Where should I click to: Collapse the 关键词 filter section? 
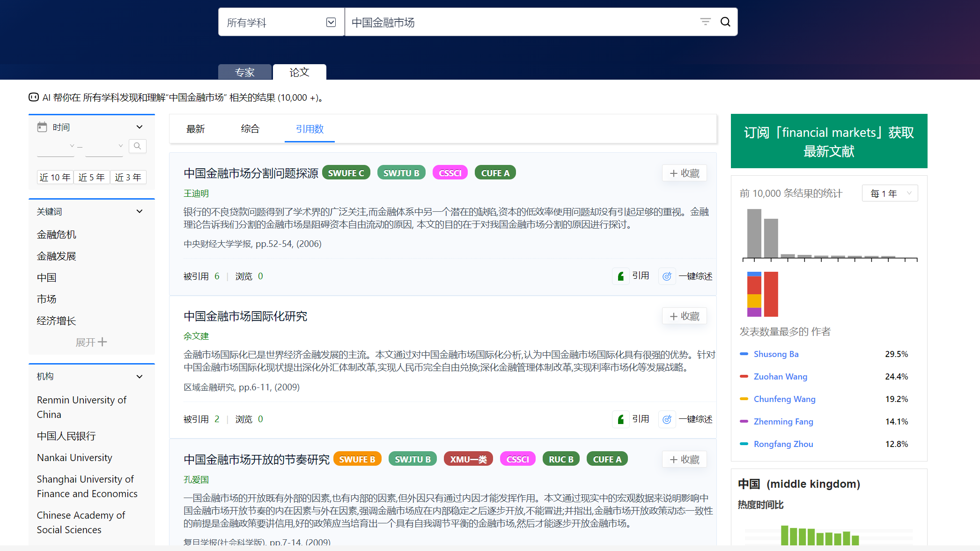139,212
